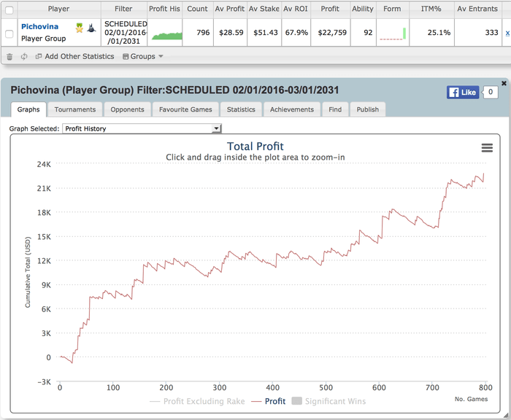
Task: Click the 67.9% Av ROI cell
Action: click(296, 33)
